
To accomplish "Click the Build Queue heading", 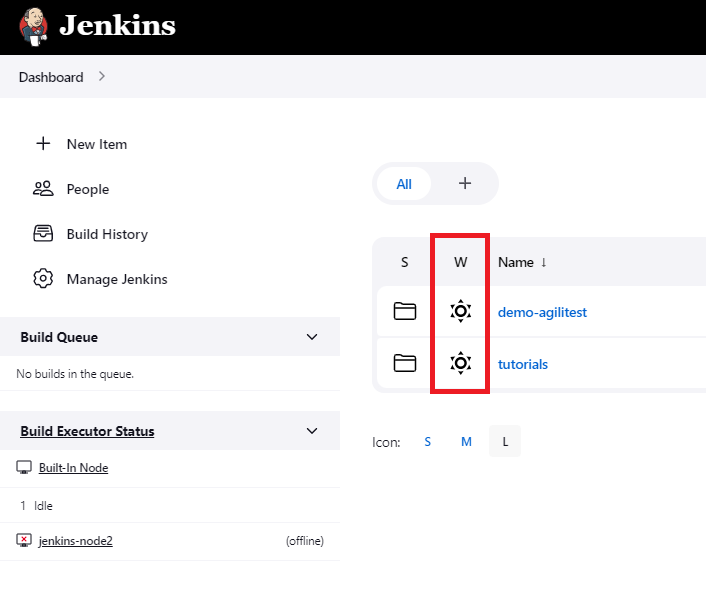I will point(59,337).
